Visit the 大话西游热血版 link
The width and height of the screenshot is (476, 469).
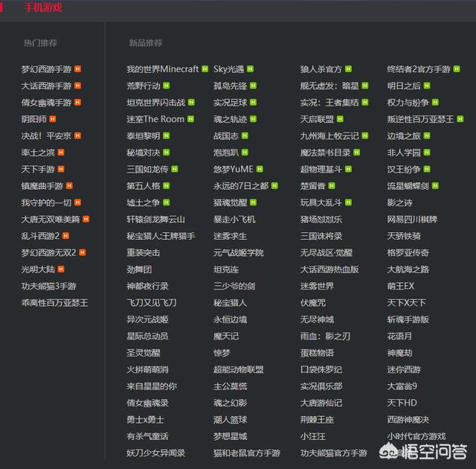coord(329,269)
